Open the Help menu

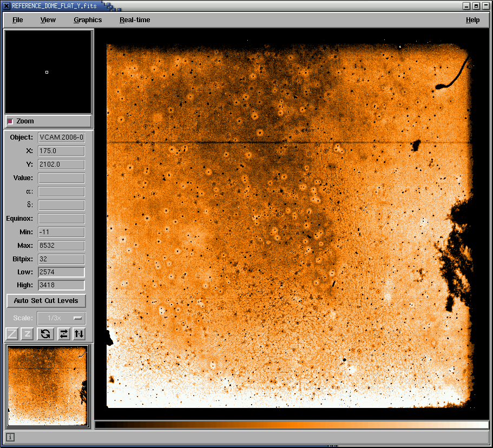pyautogui.click(x=472, y=20)
